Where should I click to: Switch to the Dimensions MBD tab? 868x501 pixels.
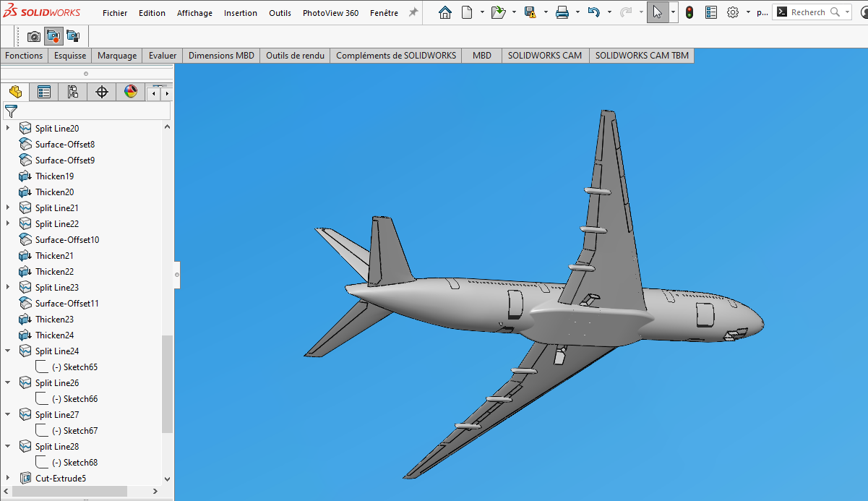pyautogui.click(x=221, y=56)
